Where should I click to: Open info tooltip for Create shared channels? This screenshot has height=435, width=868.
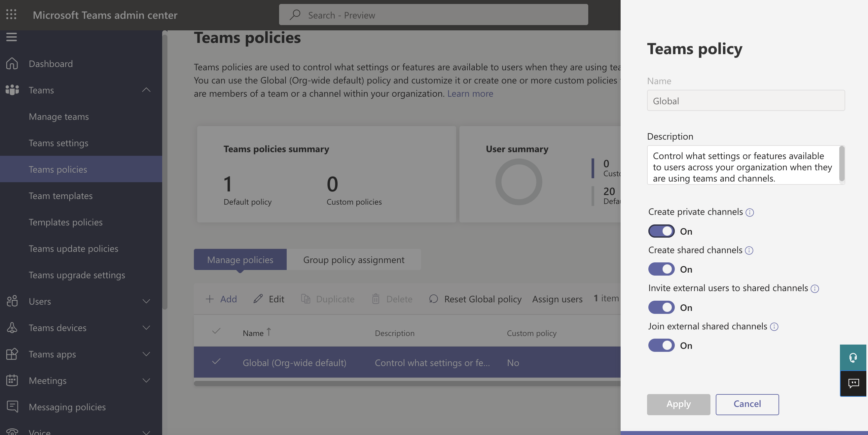pos(749,251)
